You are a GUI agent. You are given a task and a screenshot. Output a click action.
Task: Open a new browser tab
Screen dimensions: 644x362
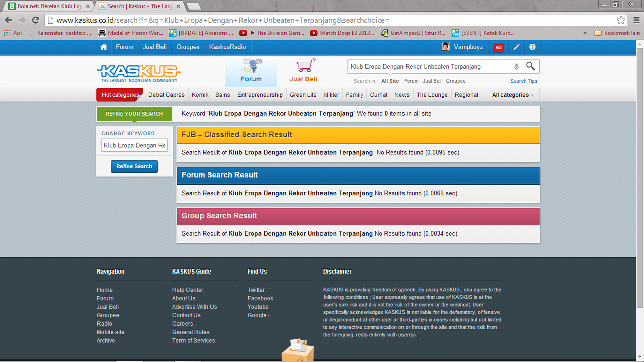(194, 6)
